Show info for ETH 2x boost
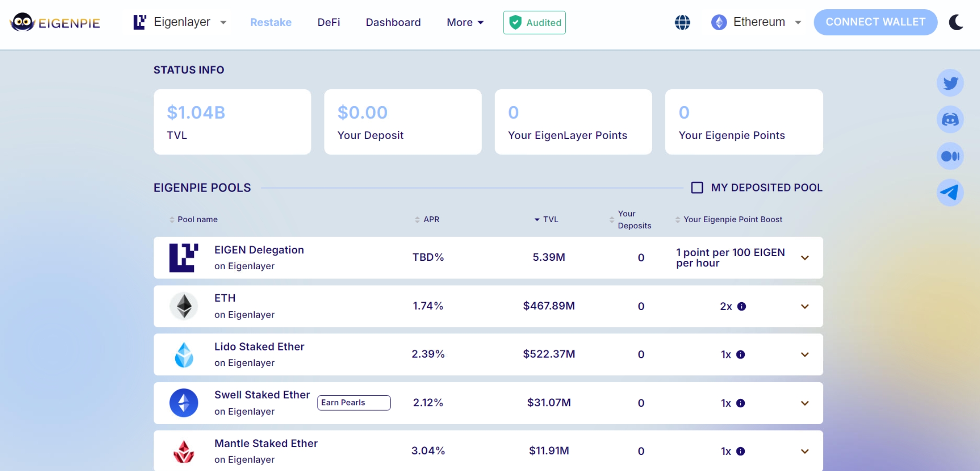The image size is (980, 471). click(x=742, y=306)
